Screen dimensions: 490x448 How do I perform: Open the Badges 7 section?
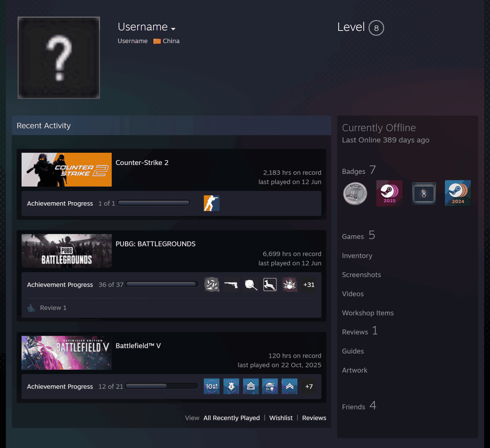pyautogui.click(x=359, y=170)
